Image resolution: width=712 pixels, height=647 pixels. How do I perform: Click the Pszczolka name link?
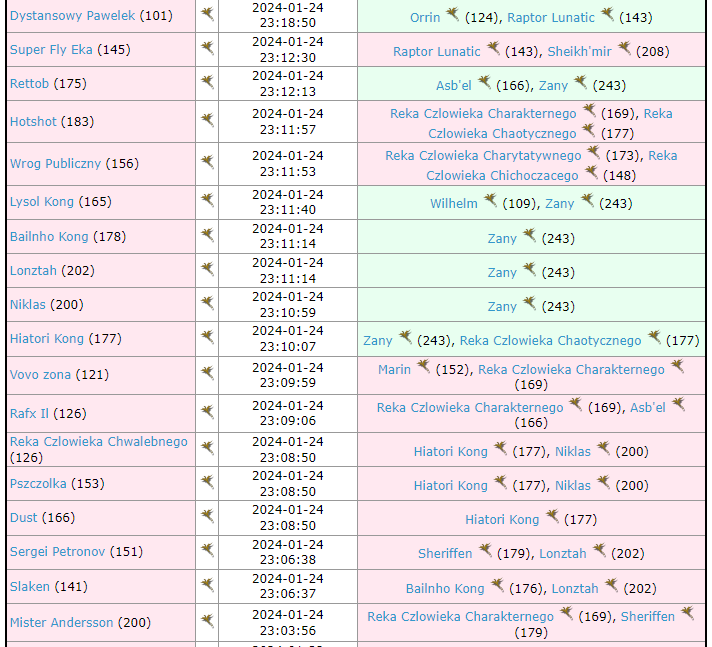(x=38, y=484)
